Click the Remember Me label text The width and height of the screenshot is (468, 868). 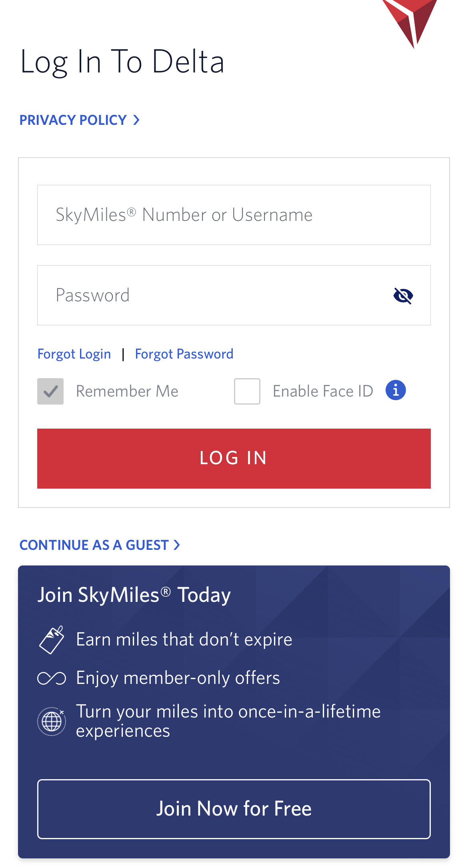click(x=127, y=391)
